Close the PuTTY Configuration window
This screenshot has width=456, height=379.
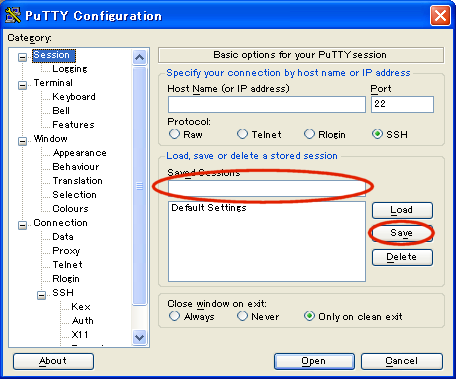click(440, 16)
